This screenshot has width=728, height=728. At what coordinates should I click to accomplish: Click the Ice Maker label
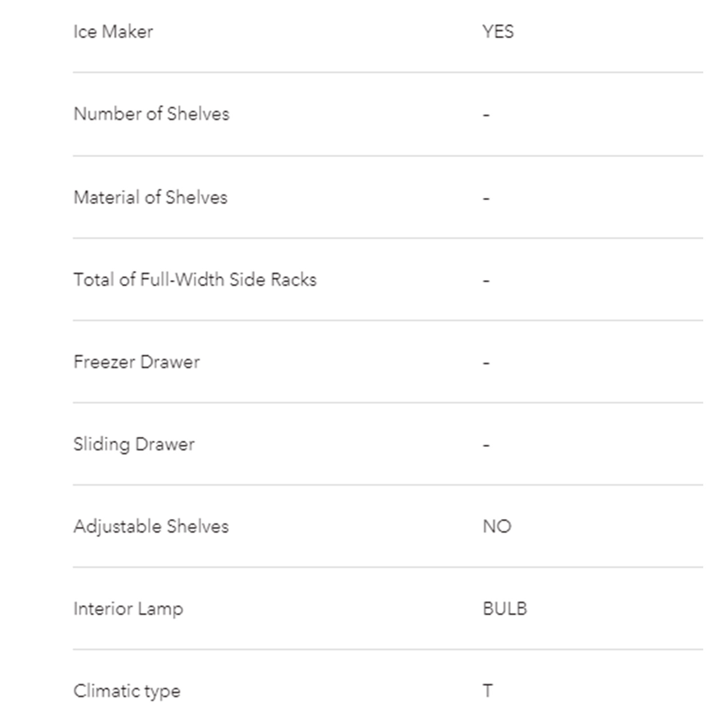point(113,32)
